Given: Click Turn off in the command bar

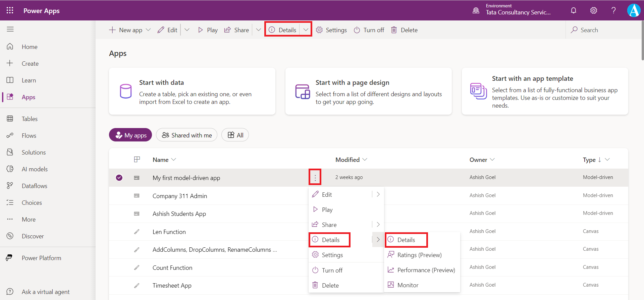Looking at the screenshot, I should tap(369, 30).
